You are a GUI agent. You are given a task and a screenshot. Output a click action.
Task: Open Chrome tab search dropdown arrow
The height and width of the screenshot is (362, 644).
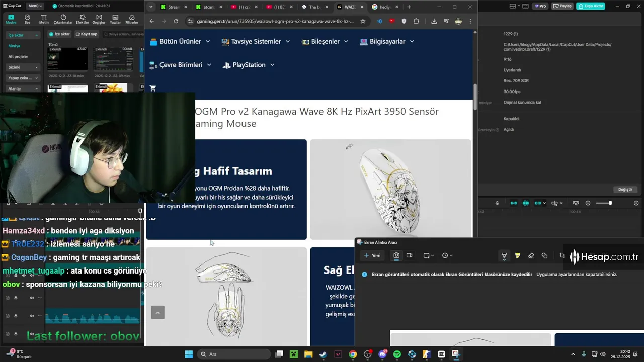pos(151,7)
